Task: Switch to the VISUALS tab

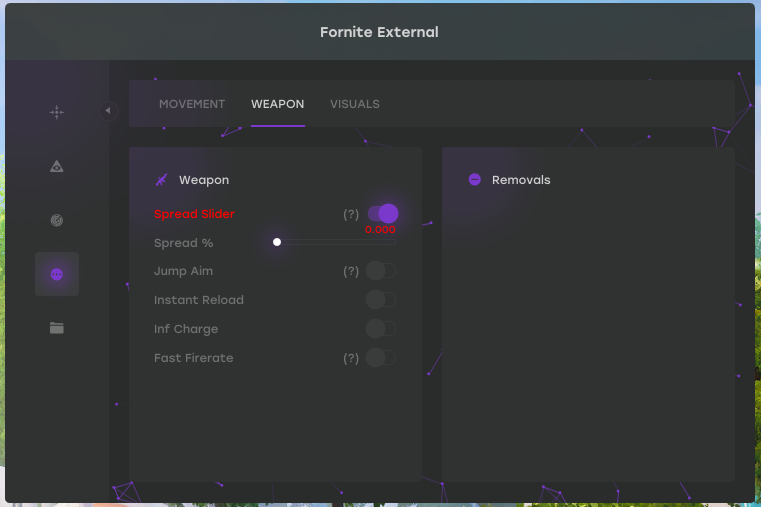Action: 355,104
